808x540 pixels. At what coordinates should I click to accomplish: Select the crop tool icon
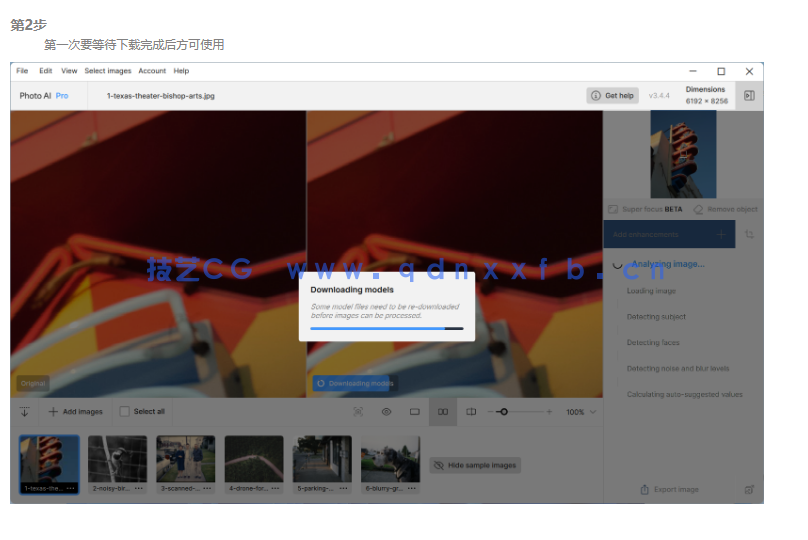(x=749, y=234)
